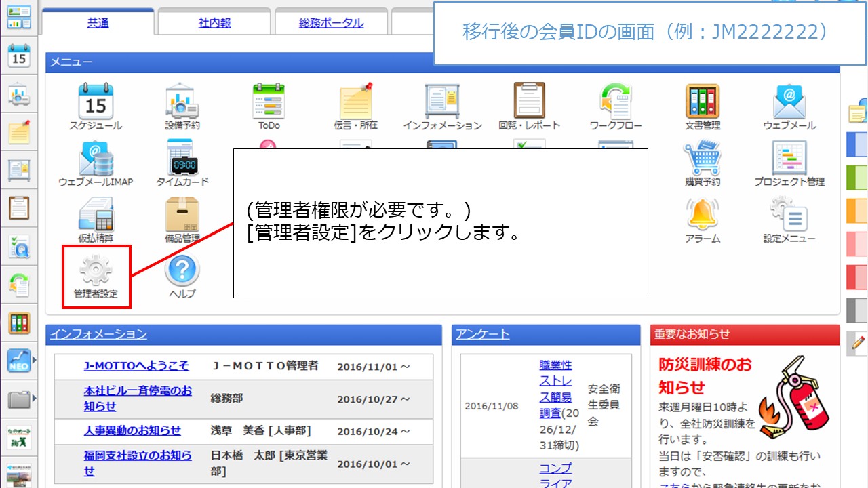
Task: Open the スケジュール calendar icon
Action: [x=96, y=102]
